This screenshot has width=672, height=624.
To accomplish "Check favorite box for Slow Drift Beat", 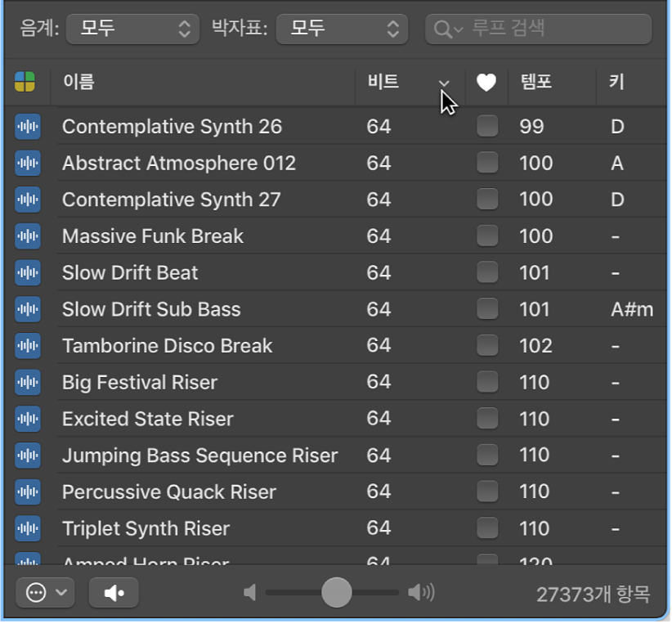I will tap(487, 272).
